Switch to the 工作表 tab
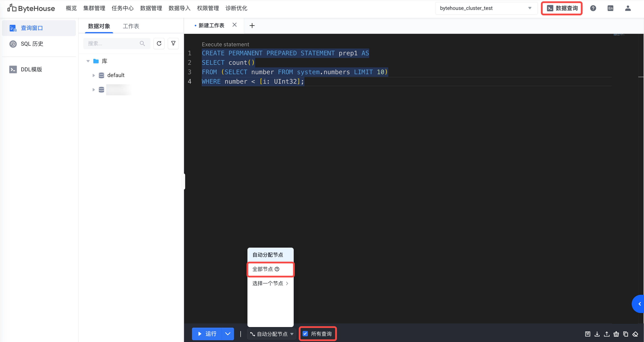644x342 pixels. point(131,26)
